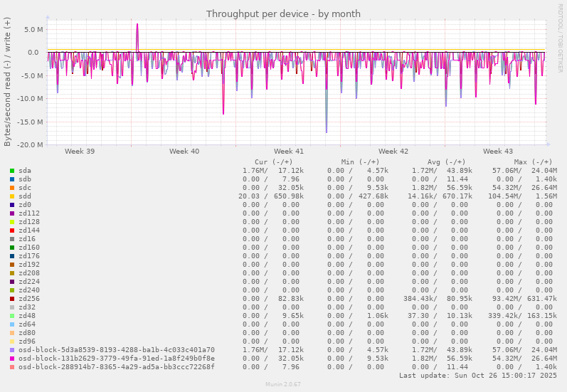This screenshot has height=392, width=567.
Task: Click the Week 39 x-axis label
Action: (80, 152)
